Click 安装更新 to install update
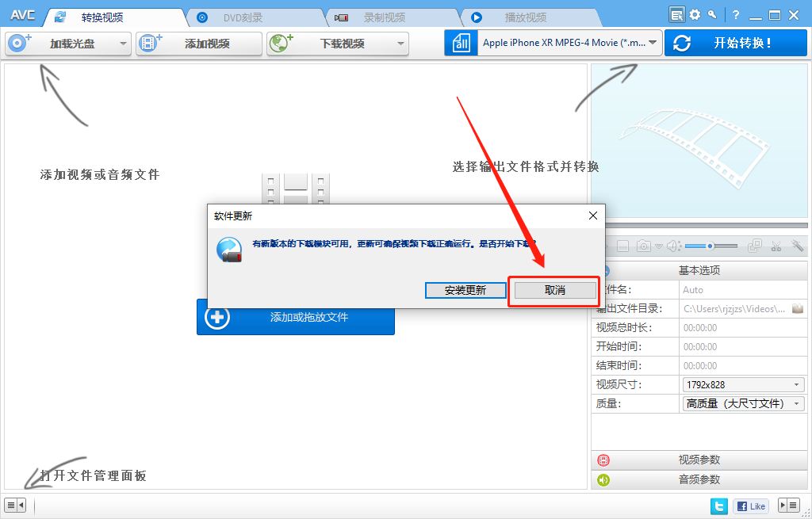This screenshot has width=812, height=519. tap(465, 290)
